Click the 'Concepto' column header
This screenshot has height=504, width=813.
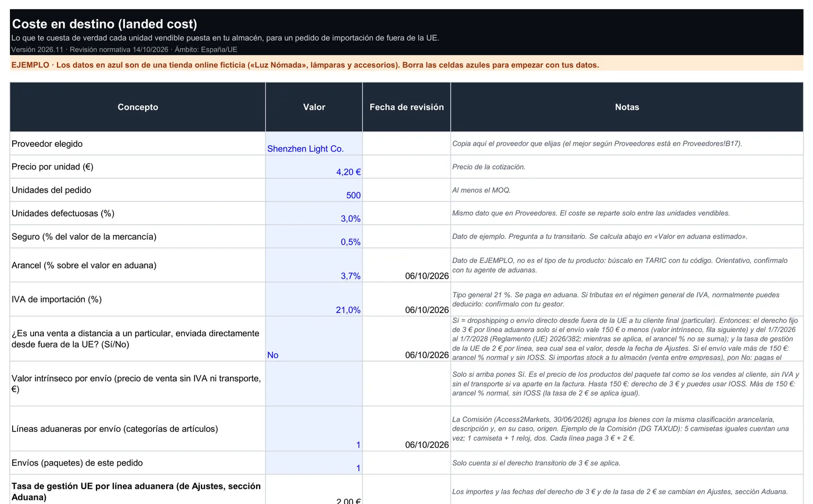pos(138,107)
